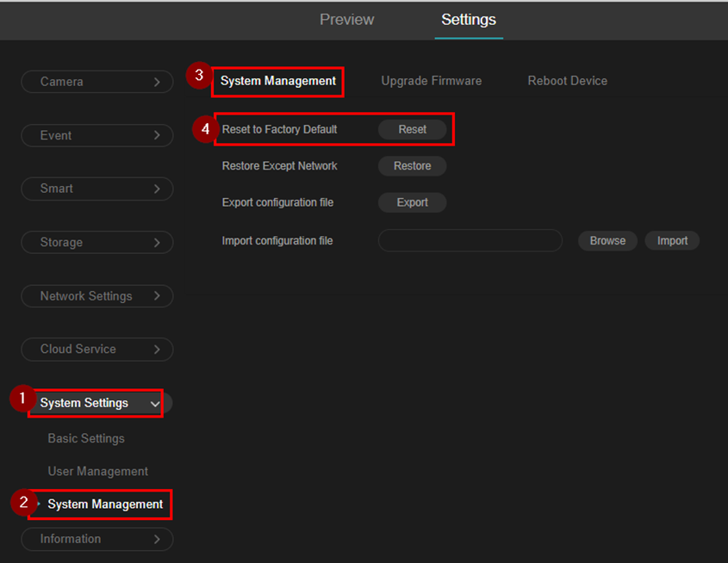Viewport: 728px width, 563px height.
Task: Click the Reset to factory default button
Action: (x=412, y=129)
